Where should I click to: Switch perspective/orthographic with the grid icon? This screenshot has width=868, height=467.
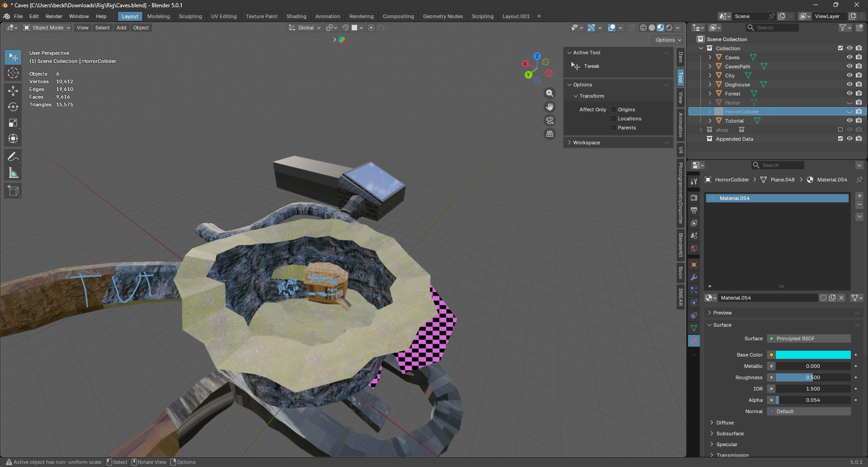click(550, 134)
